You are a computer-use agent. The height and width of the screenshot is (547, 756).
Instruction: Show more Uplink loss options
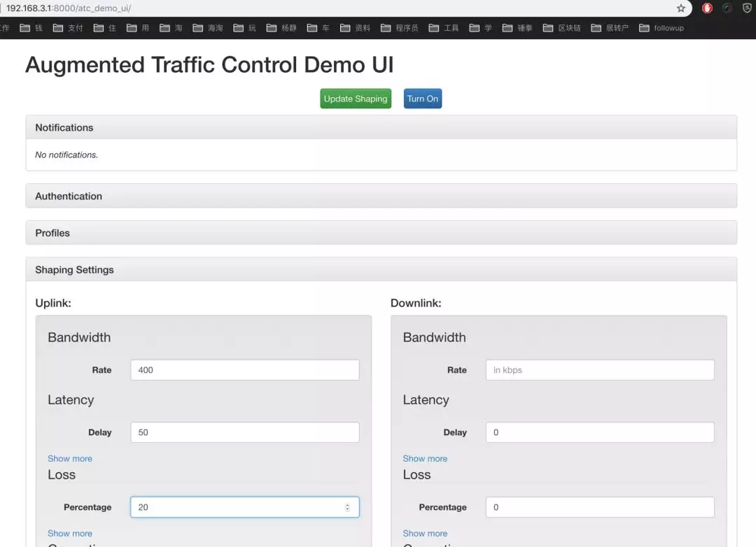(x=70, y=533)
